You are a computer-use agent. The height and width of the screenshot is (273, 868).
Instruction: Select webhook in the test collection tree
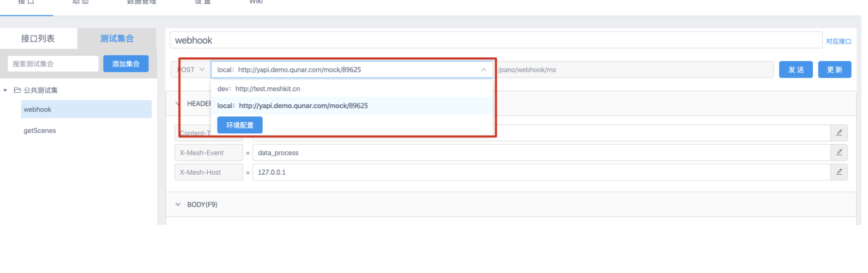(86, 109)
